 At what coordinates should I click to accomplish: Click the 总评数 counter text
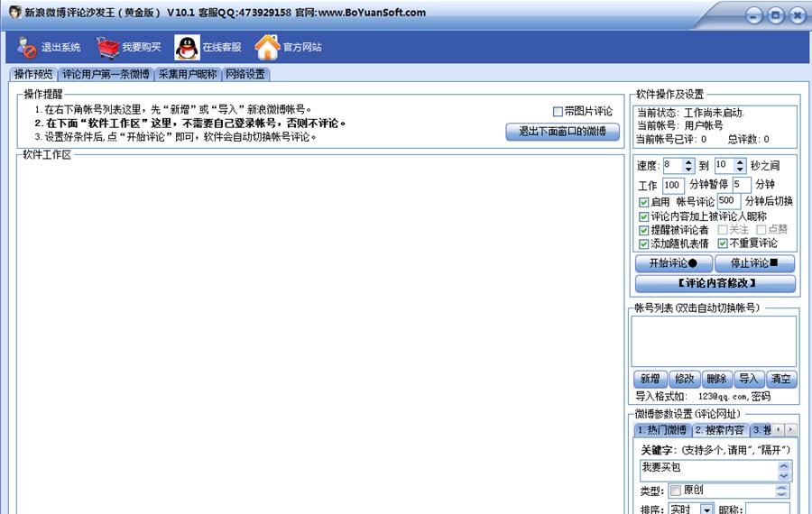748,139
